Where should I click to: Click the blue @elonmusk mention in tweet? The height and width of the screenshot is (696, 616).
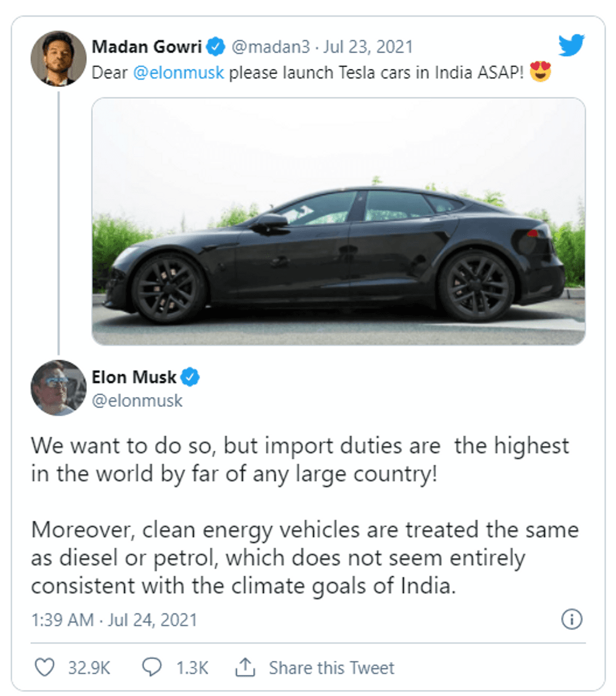click(179, 73)
